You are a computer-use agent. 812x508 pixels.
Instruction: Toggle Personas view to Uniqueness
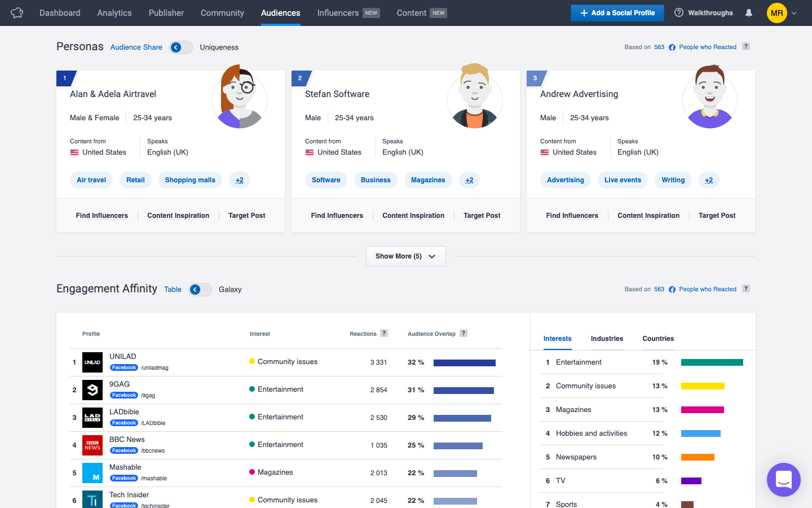[180, 47]
